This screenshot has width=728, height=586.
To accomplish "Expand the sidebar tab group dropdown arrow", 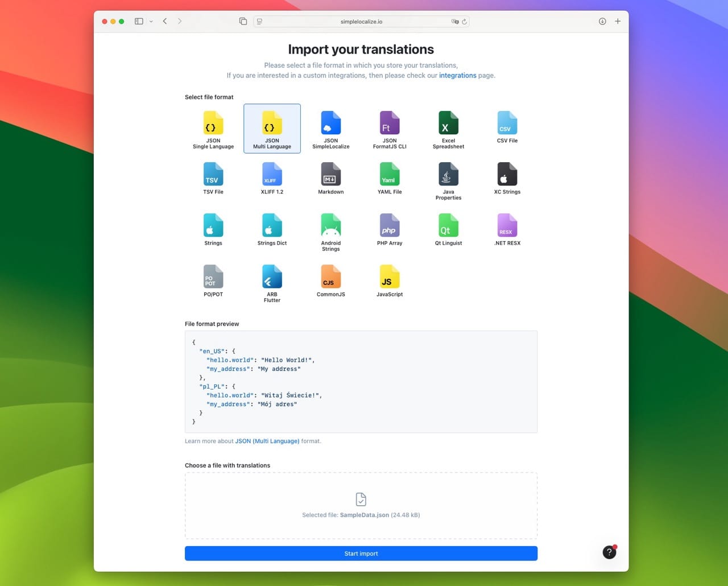I will pos(151,22).
